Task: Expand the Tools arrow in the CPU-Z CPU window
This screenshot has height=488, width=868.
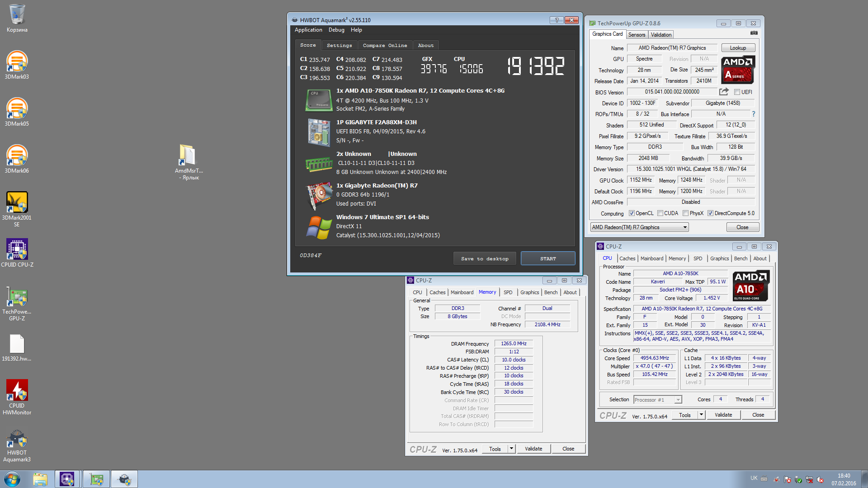Action: tap(701, 415)
